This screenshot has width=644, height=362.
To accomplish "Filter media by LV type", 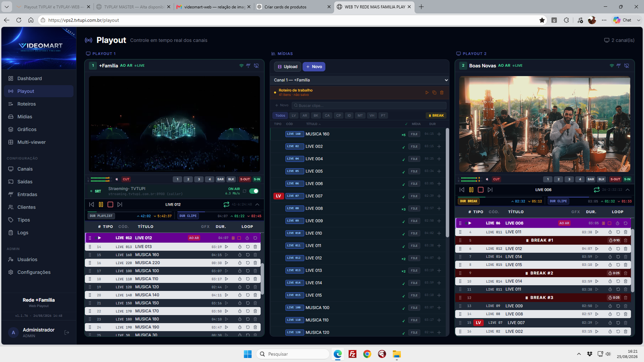I will click(294, 115).
